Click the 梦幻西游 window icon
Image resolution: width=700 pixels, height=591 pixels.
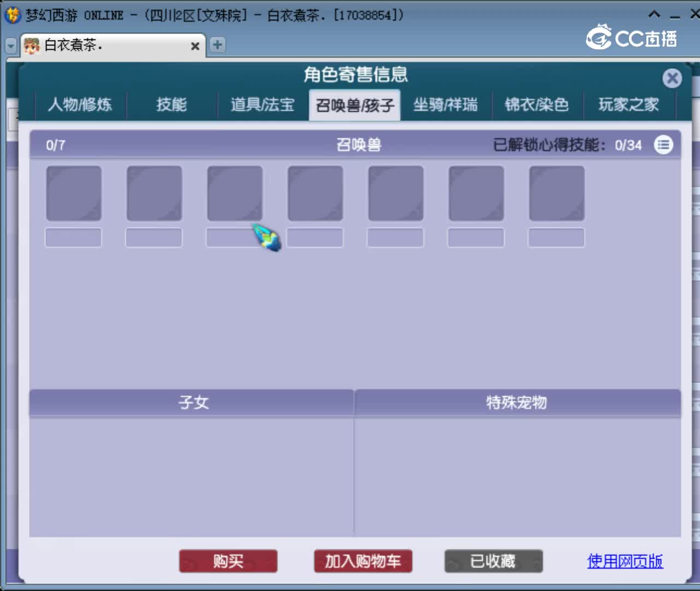point(12,15)
